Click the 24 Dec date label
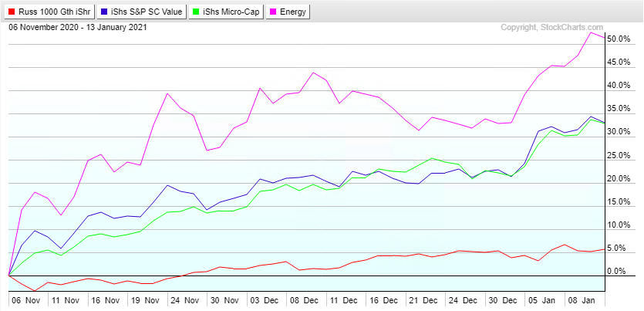The image size is (644, 311). [465, 300]
